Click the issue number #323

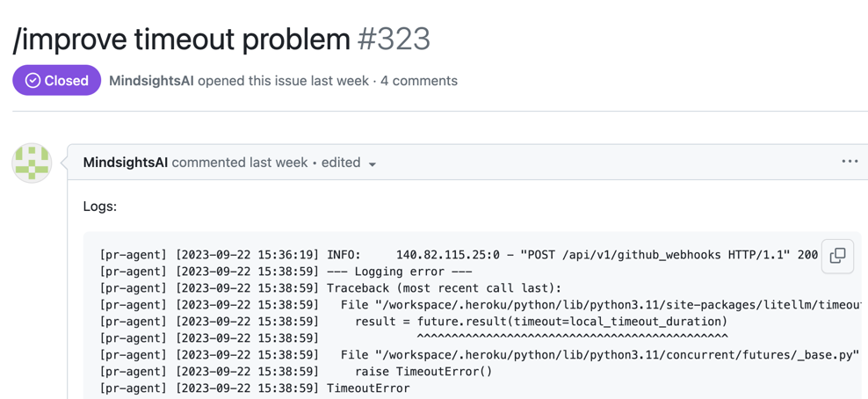(394, 39)
